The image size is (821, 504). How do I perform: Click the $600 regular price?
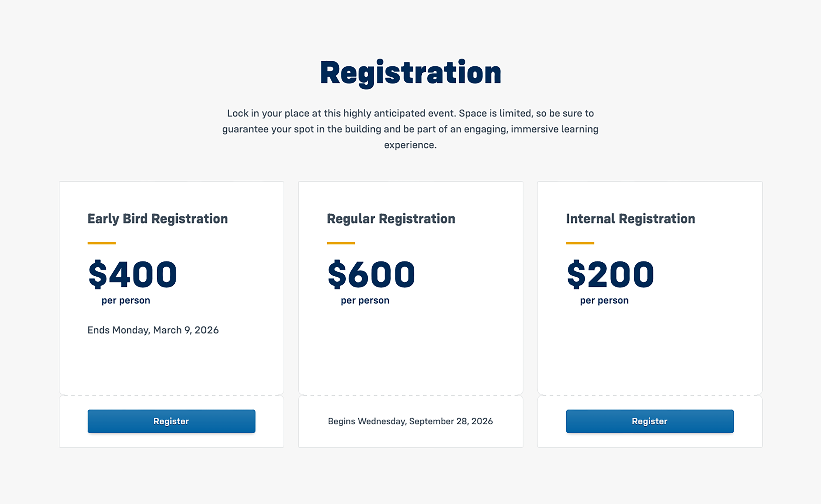click(371, 274)
